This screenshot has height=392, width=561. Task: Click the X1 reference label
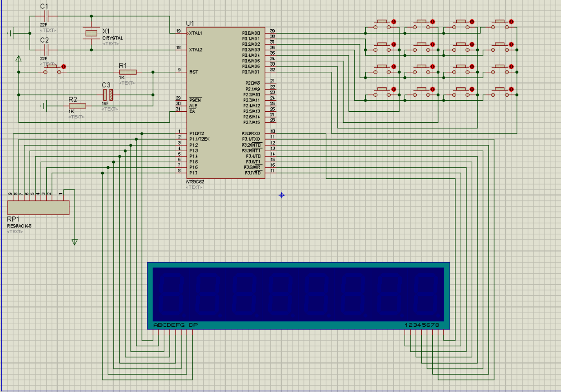tap(106, 31)
